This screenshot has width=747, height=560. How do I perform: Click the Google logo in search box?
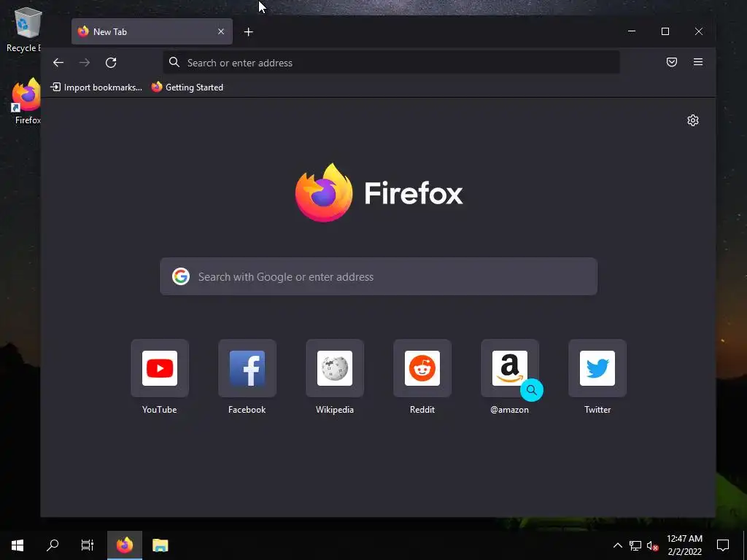pos(181,276)
